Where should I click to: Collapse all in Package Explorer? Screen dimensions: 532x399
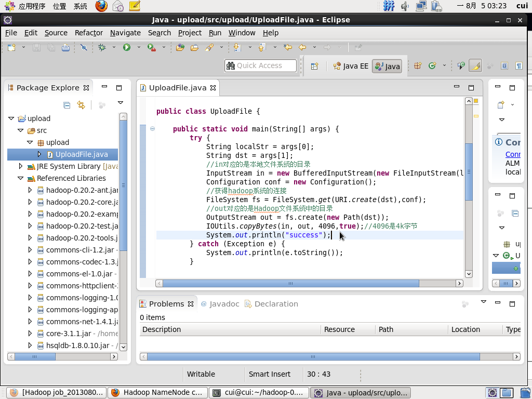tap(66, 105)
